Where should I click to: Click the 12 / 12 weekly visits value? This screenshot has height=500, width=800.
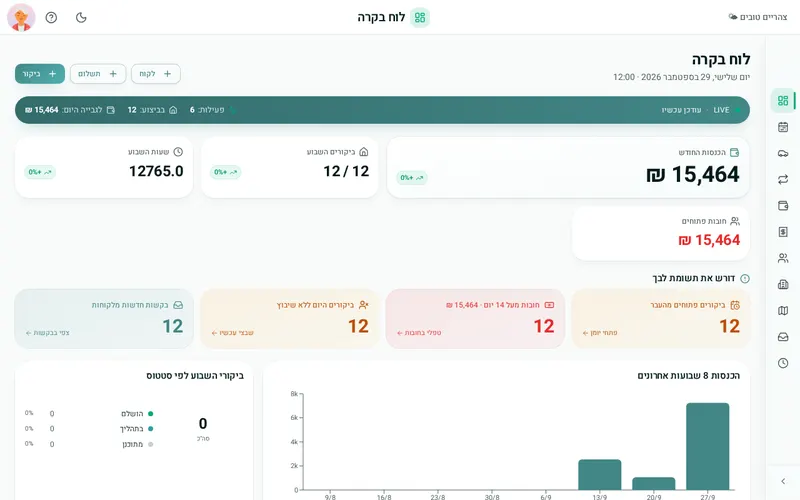click(346, 171)
